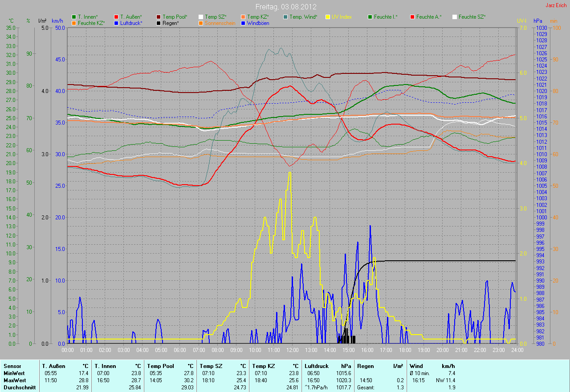This screenshot has height=392, width=570.
Task: Click the Temp KZ average '24.81'
Action: [292, 388]
